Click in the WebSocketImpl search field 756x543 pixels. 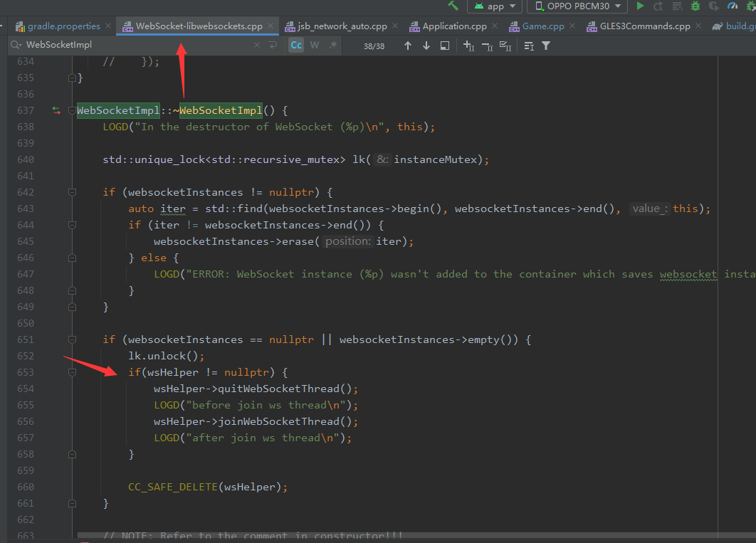pos(137,45)
